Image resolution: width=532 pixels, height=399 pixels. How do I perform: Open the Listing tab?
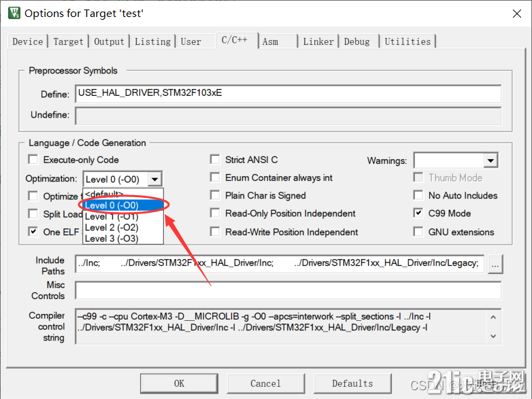(152, 41)
